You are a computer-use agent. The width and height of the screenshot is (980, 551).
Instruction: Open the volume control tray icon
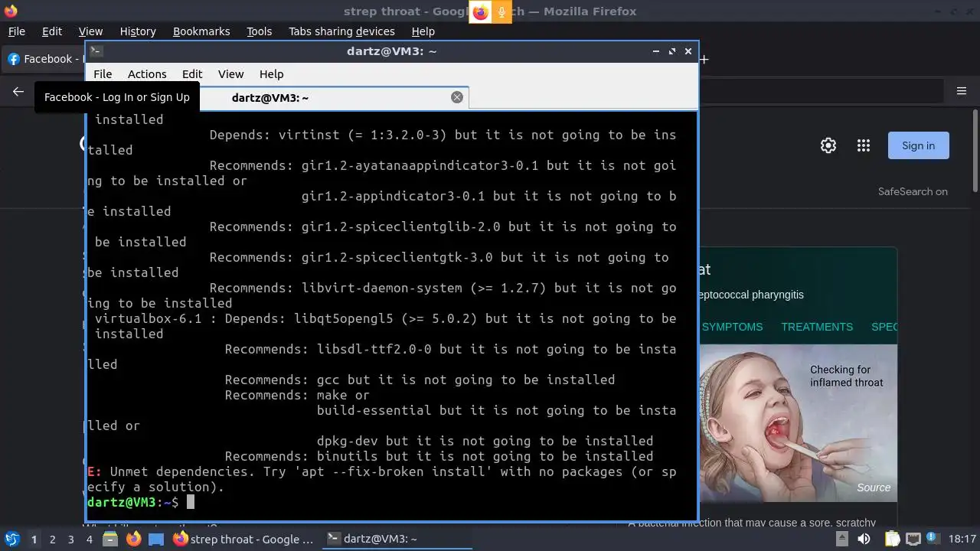[864, 539]
